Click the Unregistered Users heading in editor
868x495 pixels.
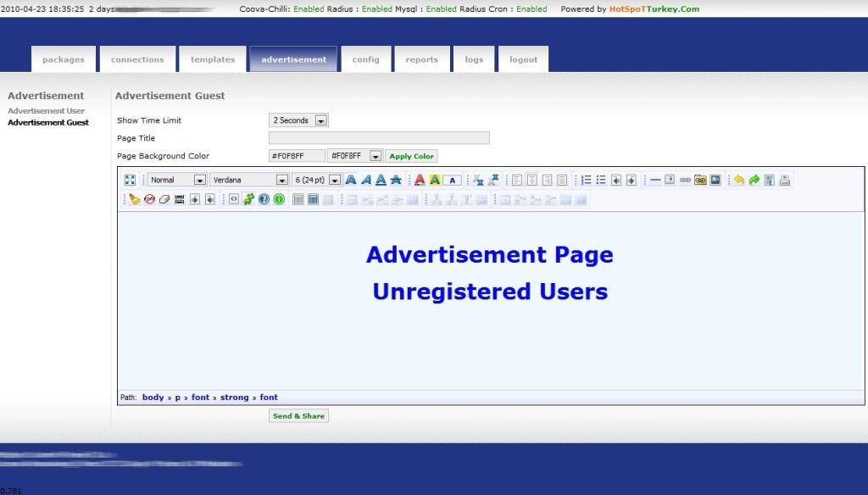491,292
